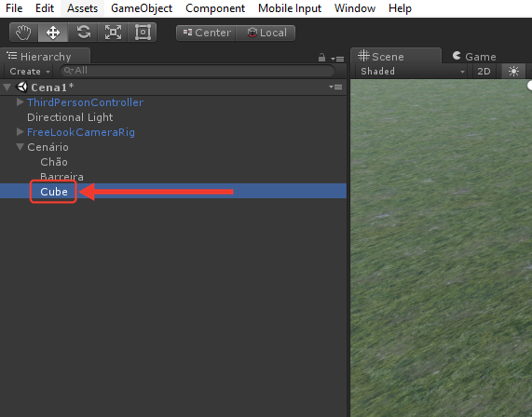Select the Hierarchy tab

tap(45, 56)
